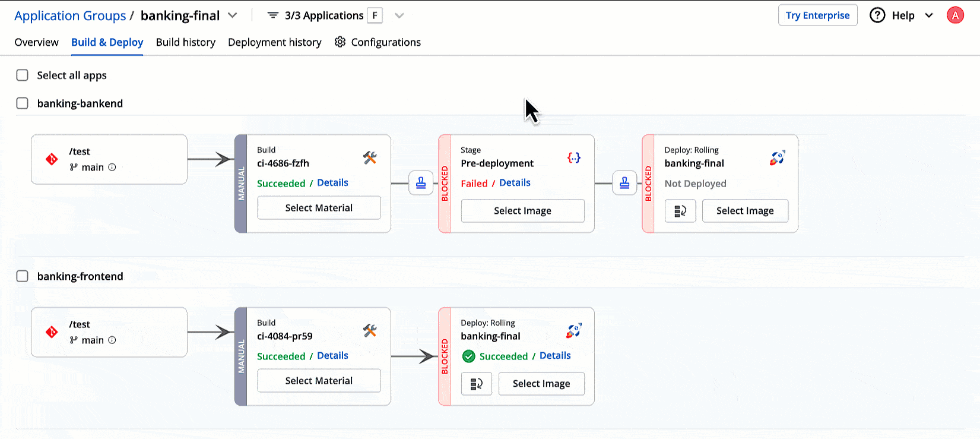980x439 pixels.
Task: Tick the Select all apps checkbox
Action: (23, 75)
